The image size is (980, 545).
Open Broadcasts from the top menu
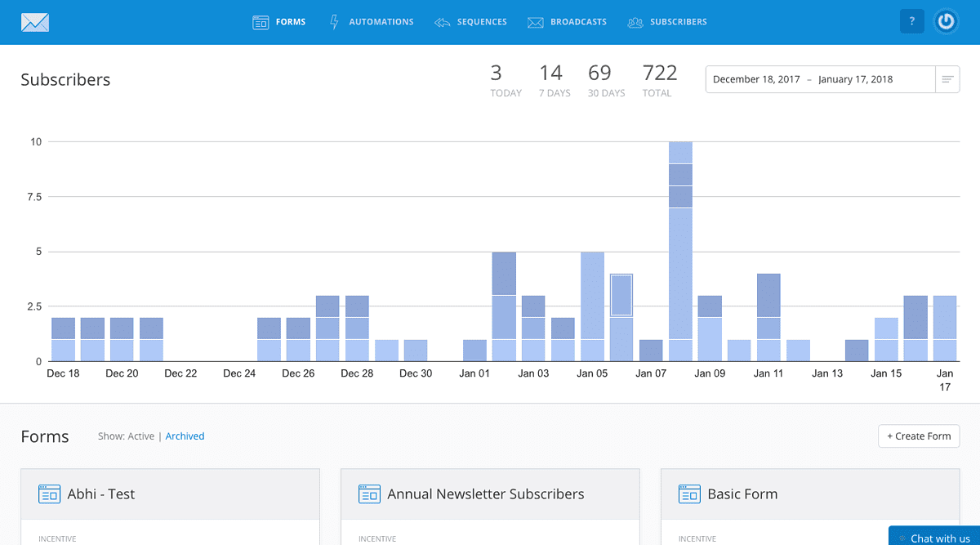coord(567,22)
